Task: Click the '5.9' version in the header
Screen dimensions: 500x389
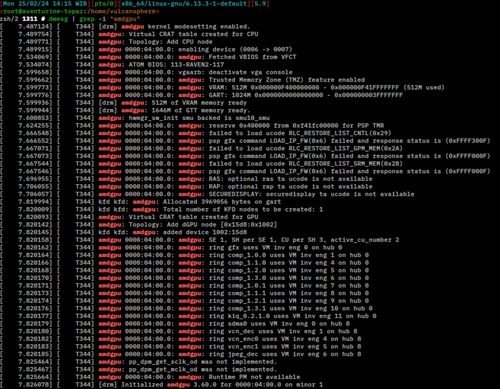Action: pos(260,4)
